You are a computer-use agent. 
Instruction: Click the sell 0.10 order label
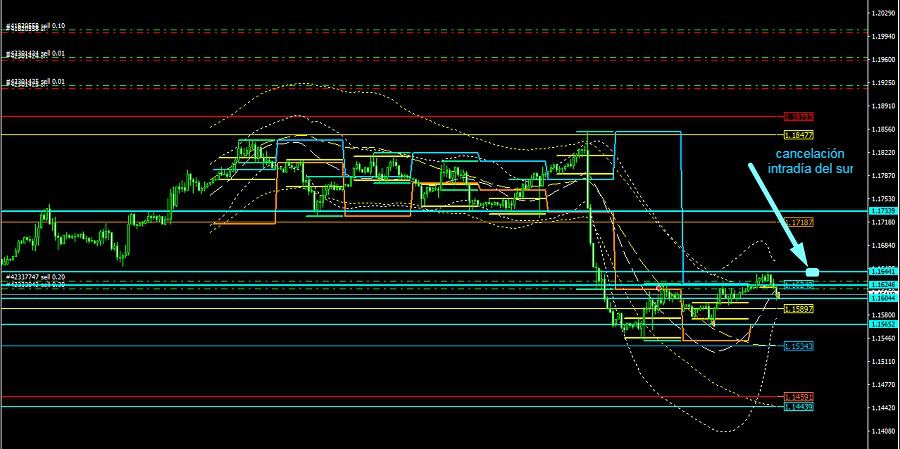pos(36,26)
